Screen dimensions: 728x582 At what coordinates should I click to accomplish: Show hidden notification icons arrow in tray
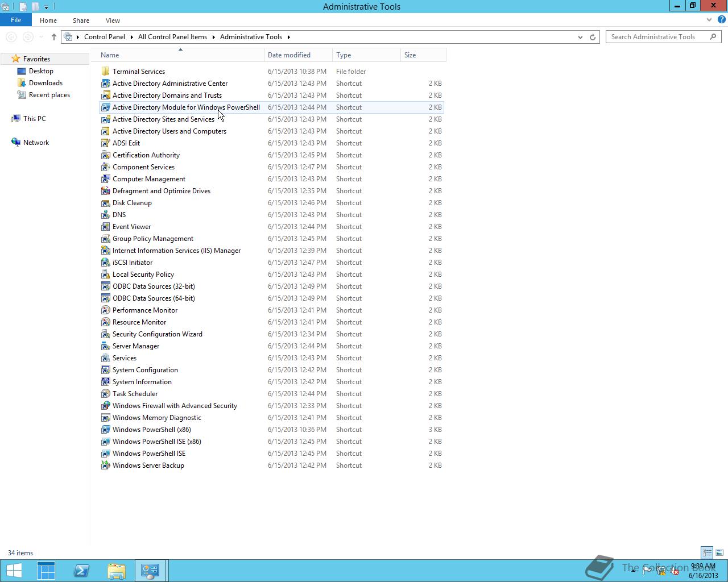click(x=633, y=570)
